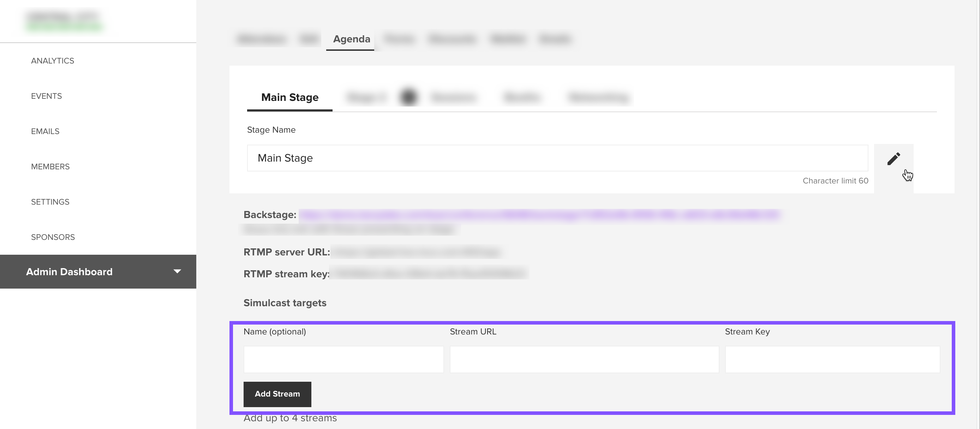Click the blurred RTMP server URL value
Image resolution: width=980 pixels, height=429 pixels.
pos(417,252)
